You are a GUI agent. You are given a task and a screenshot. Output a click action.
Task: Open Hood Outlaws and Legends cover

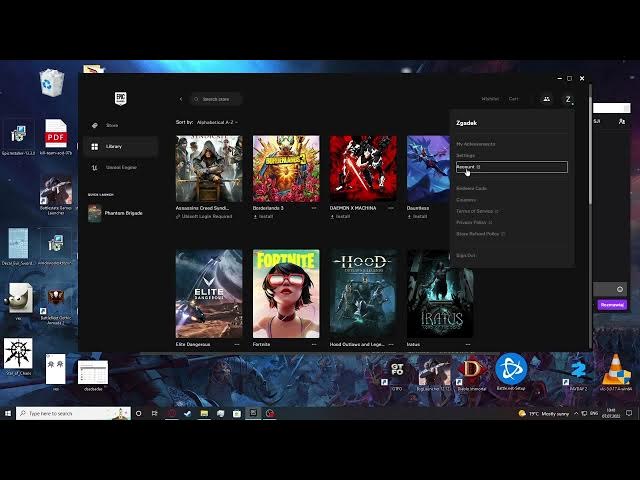pos(363,293)
